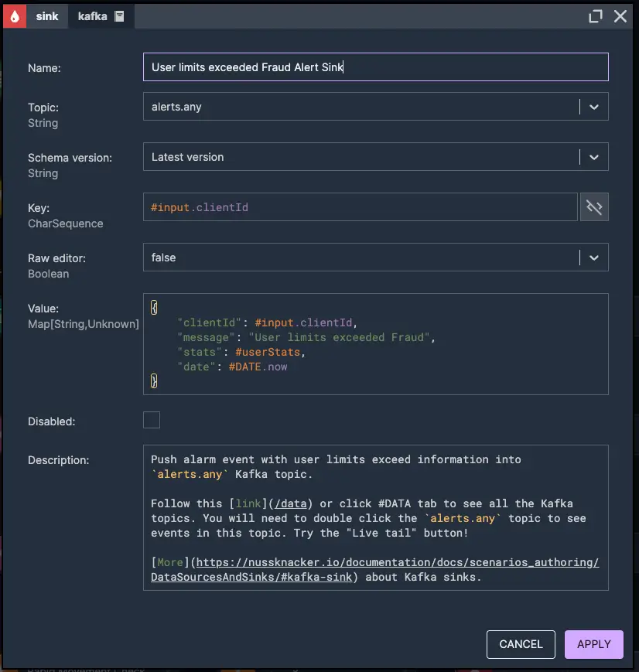
Task: Click inside the Description text area
Action: click(x=376, y=517)
